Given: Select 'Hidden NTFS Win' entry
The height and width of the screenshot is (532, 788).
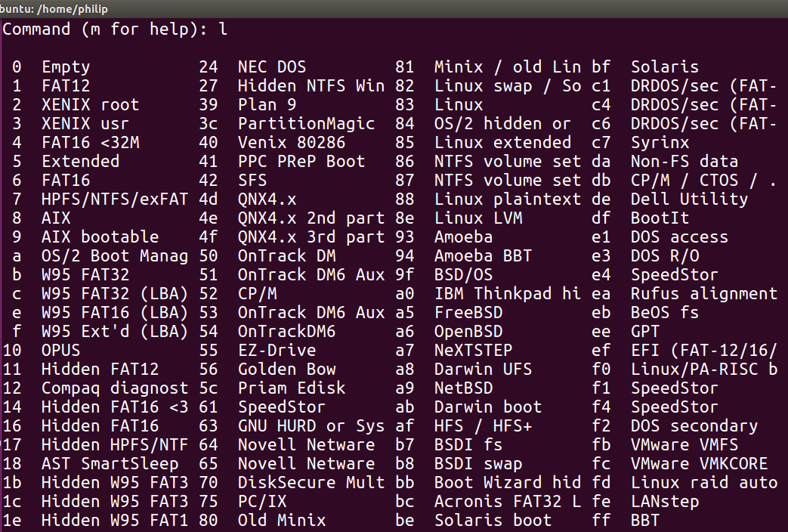Looking at the screenshot, I should click(311, 86).
